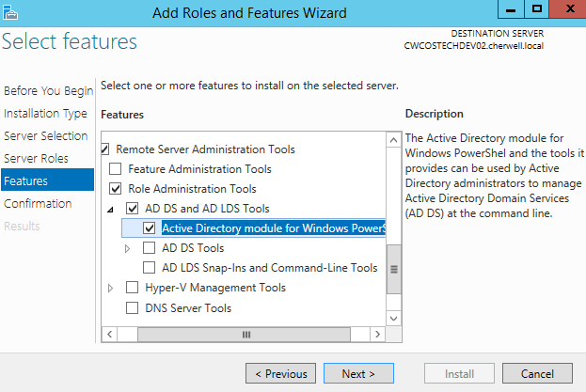
Task: Go to Before You Begin step
Action: pyautogui.click(x=48, y=91)
